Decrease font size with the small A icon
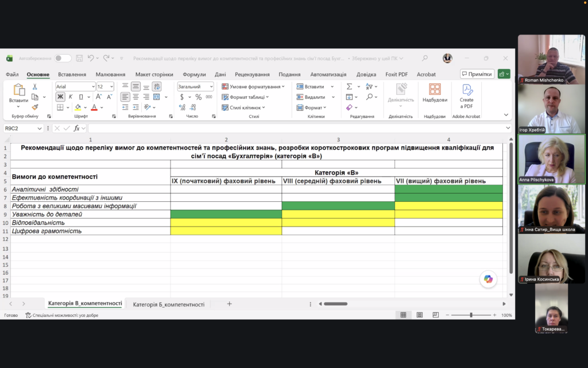 tap(110, 97)
